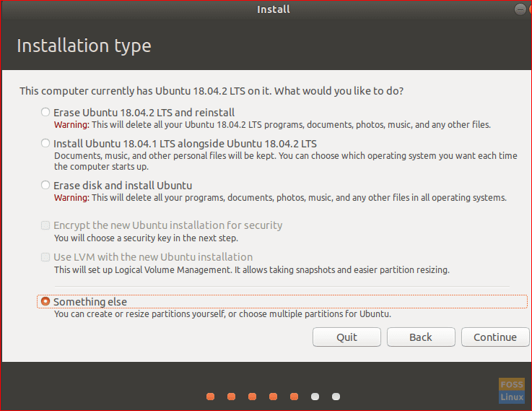Click the Quit button
The height and width of the screenshot is (411, 532).
[346, 337]
